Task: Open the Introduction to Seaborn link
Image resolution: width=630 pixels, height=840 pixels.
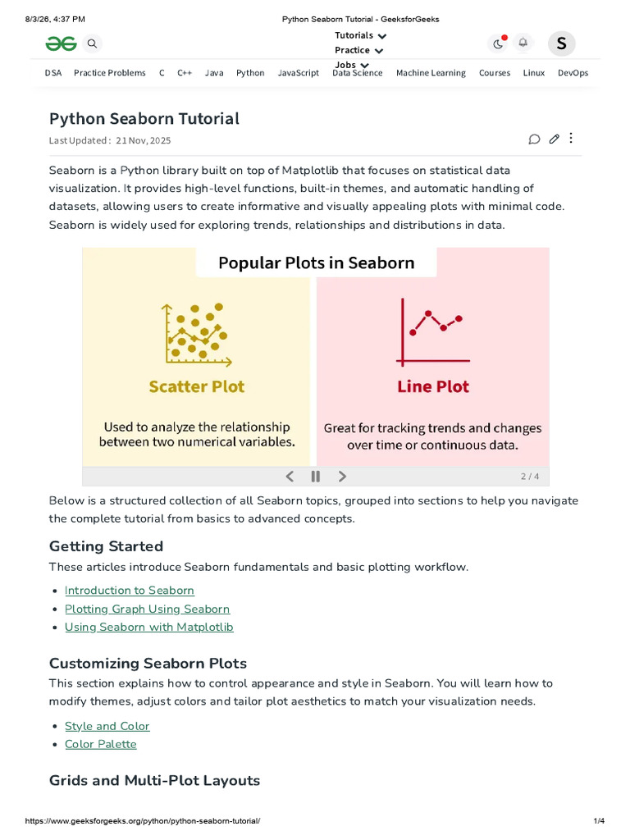Action: (129, 591)
